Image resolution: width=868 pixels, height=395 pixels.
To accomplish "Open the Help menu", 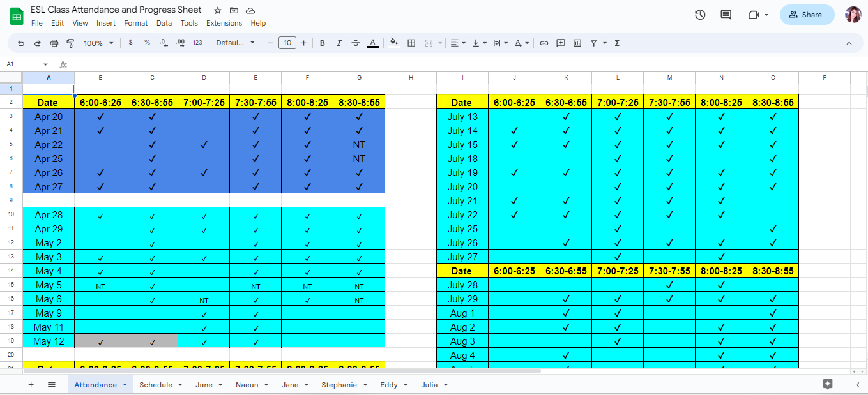I will point(258,23).
